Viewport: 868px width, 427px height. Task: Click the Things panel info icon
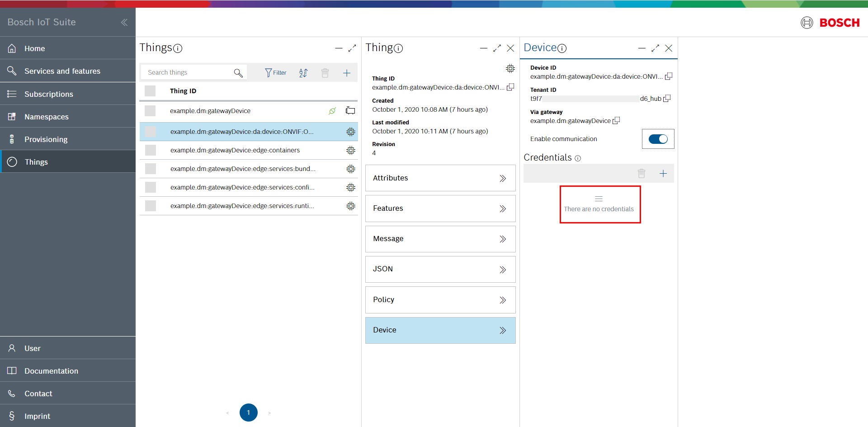(178, 48)
